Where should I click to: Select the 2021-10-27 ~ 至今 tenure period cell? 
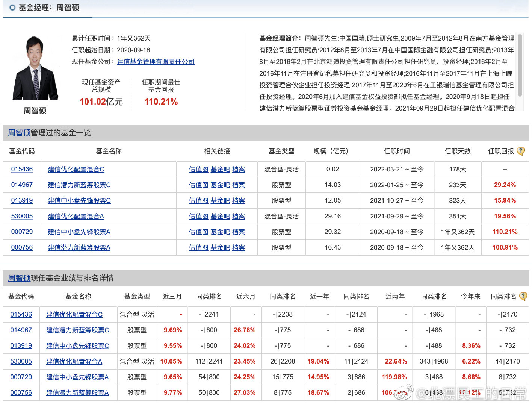(397, 200)
